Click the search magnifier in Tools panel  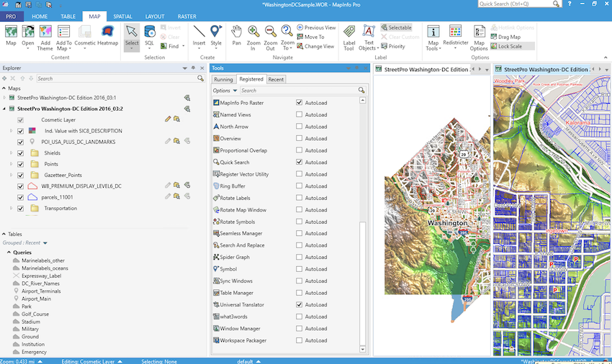[x=361, y=90]
